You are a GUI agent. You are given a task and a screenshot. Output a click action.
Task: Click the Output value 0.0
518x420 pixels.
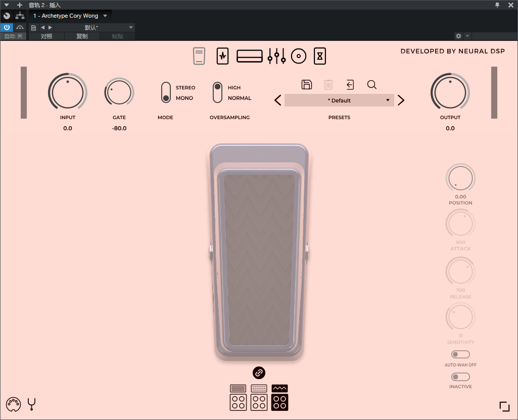[x=450, y=128]
